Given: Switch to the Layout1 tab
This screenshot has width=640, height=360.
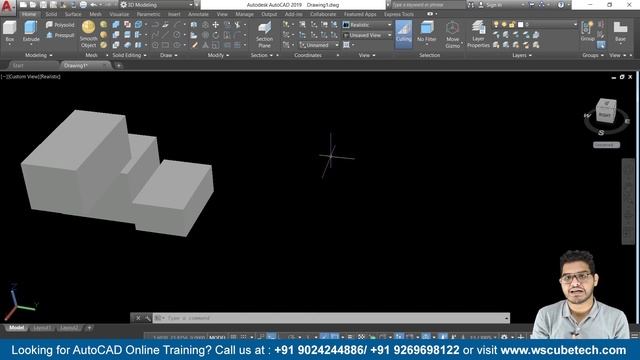Looking at the screenshot, I should tap(42, 328).
